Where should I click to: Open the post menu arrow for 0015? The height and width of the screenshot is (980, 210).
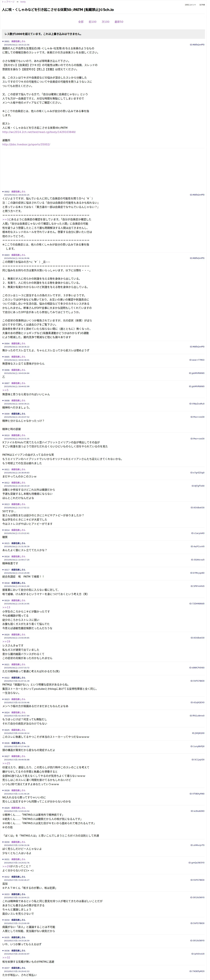point(3,543)
